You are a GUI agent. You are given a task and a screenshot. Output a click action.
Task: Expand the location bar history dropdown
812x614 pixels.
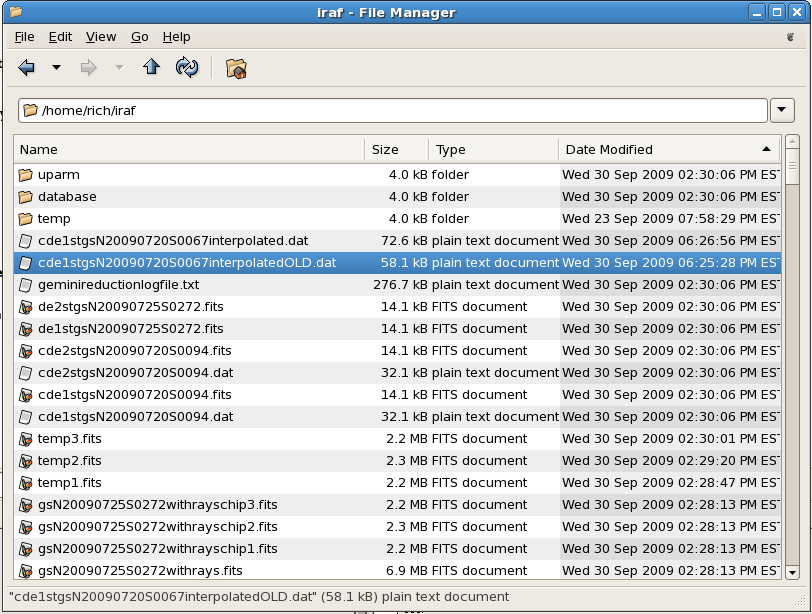coord(782,110)
